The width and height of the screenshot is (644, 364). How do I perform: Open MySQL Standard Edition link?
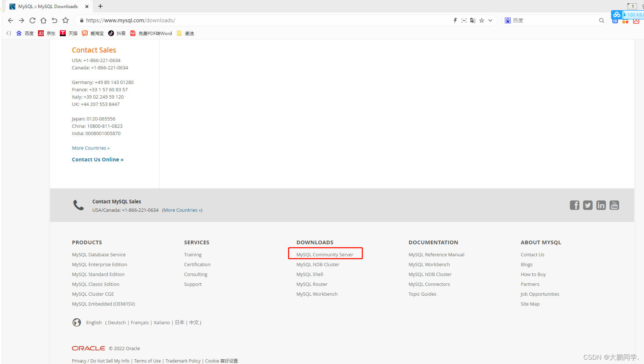click(98, 274)
